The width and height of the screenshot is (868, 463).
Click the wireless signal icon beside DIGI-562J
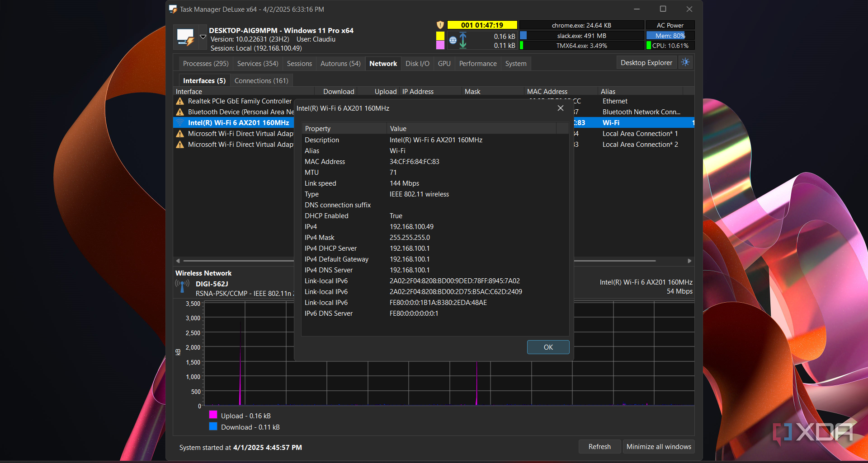click(181, 285)
